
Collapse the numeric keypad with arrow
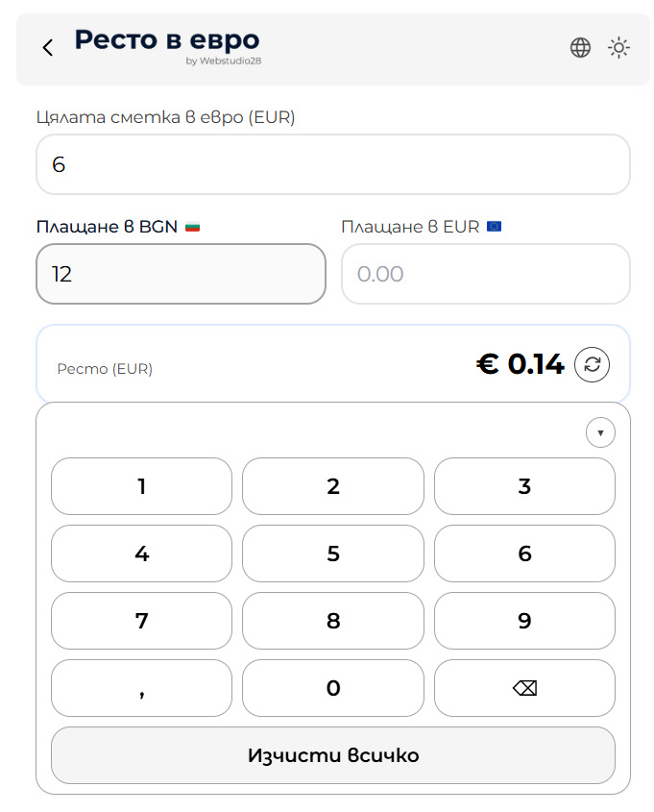click(x=600, y=433)
